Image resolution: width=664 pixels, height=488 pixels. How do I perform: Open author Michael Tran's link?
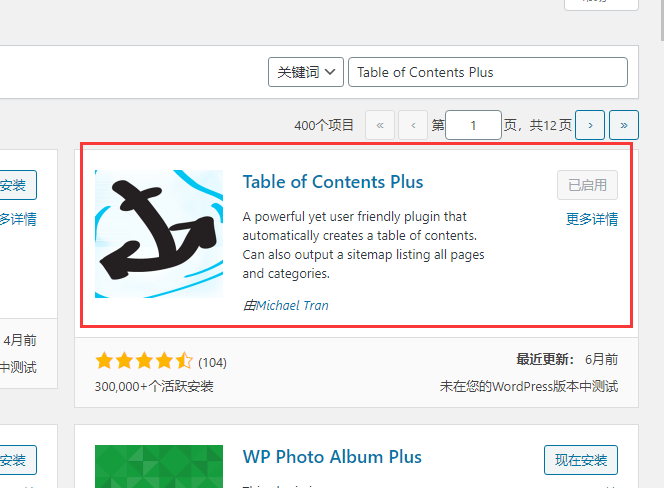292,305
